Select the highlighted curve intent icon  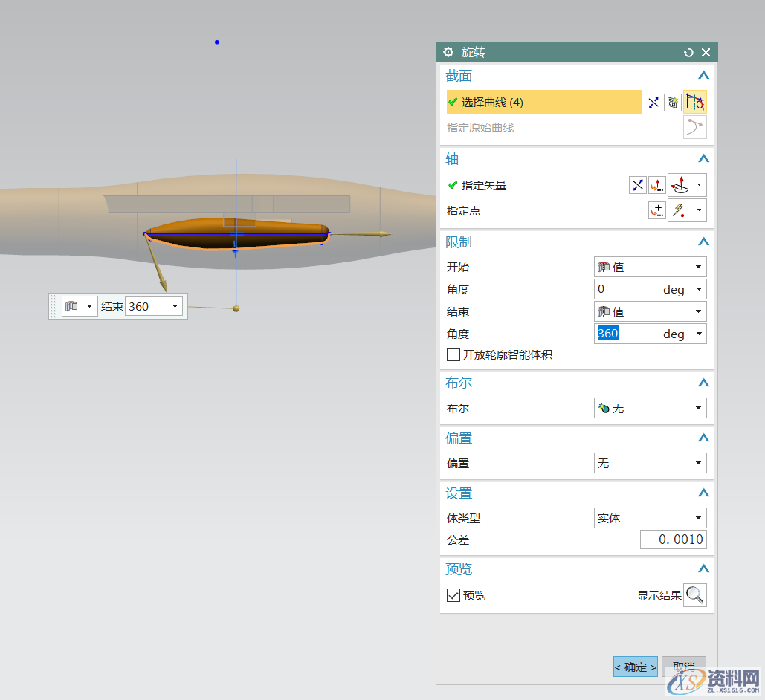click(x=693, y=102)
